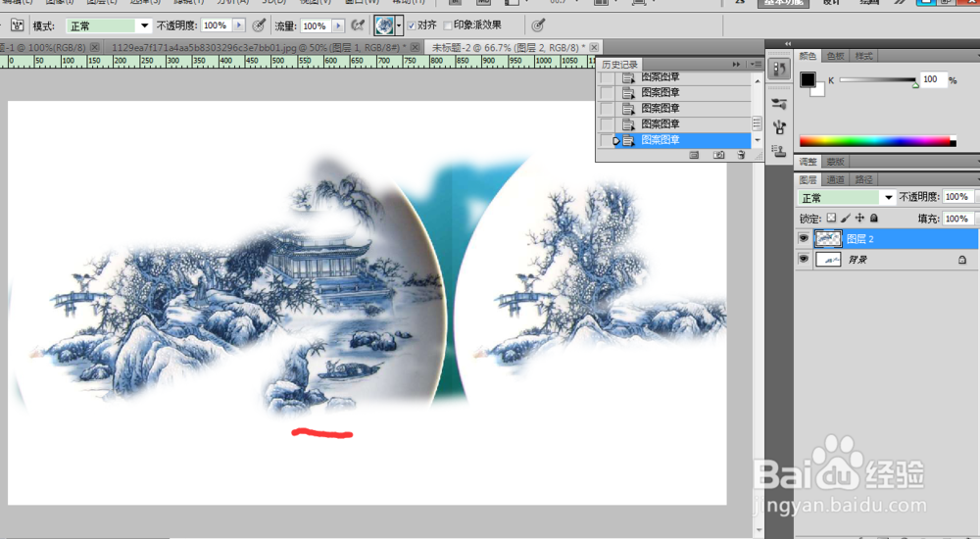Create new document from current history state
Screen dimensions: 980x539
[x=694, y=155]
